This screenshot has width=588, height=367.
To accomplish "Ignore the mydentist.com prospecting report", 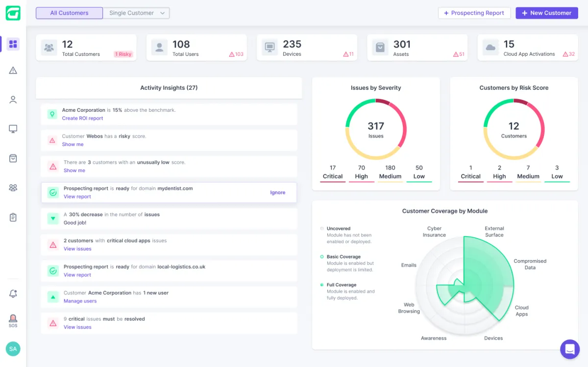I will pos(278,193).
